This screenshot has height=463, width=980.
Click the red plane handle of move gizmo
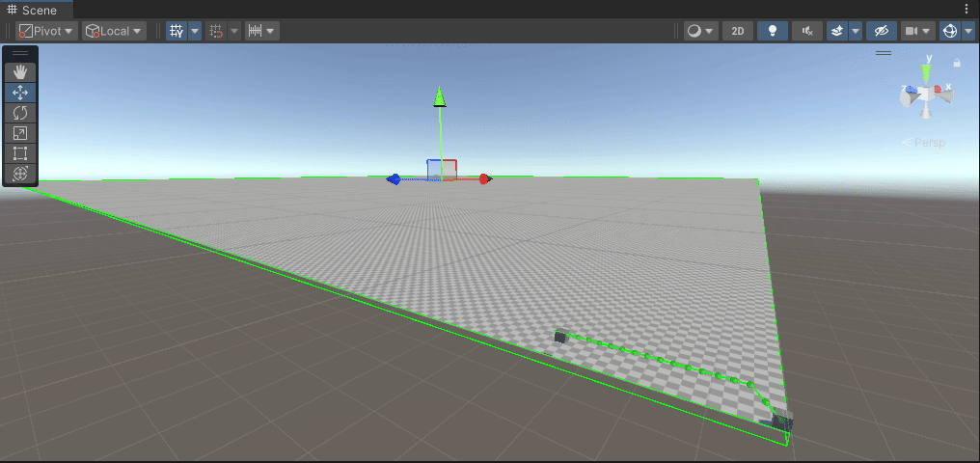(449, 170)
